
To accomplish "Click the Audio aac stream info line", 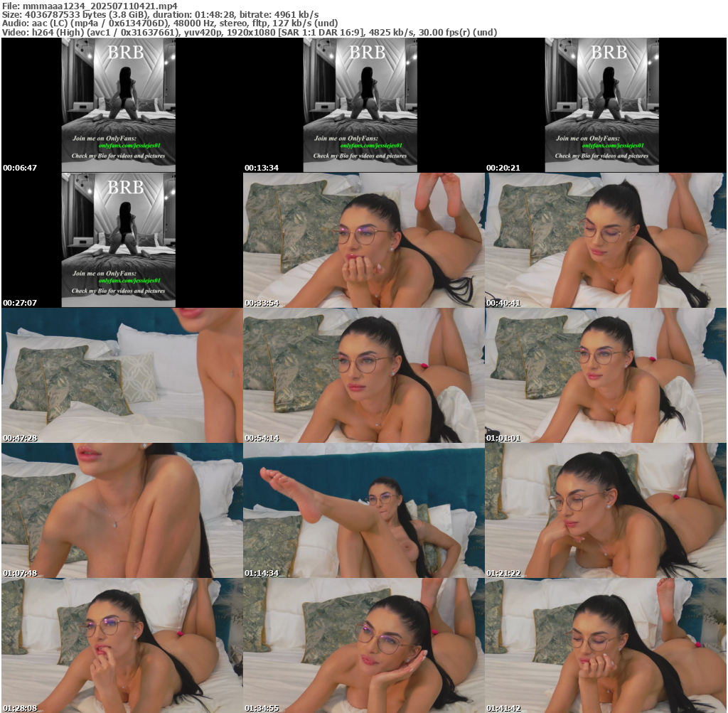I will (169, 23).
